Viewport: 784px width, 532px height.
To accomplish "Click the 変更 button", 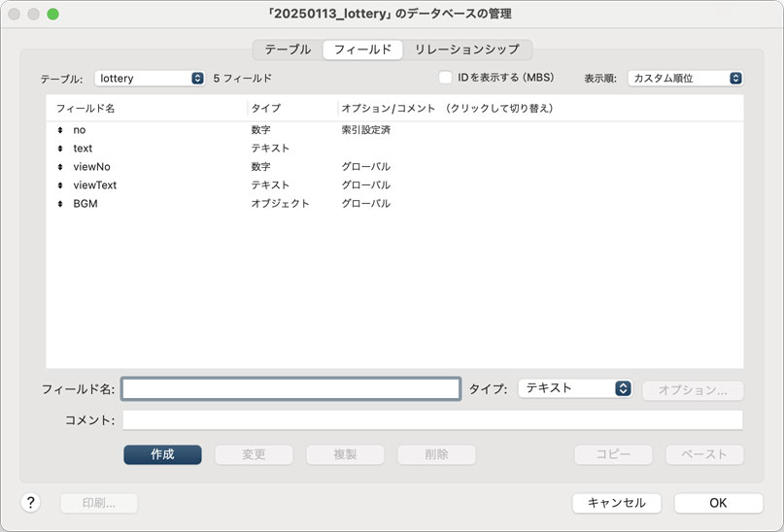I will pos(254,454).
